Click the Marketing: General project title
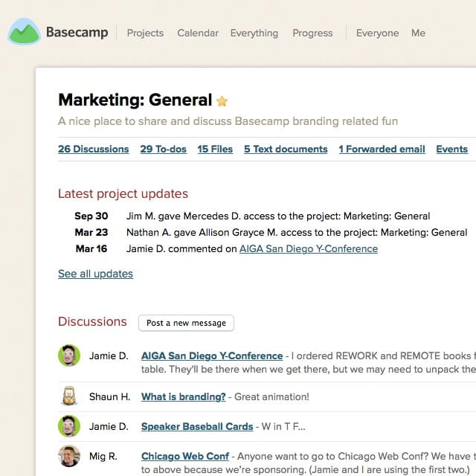The image size is (476, 476). pos(135,100)
